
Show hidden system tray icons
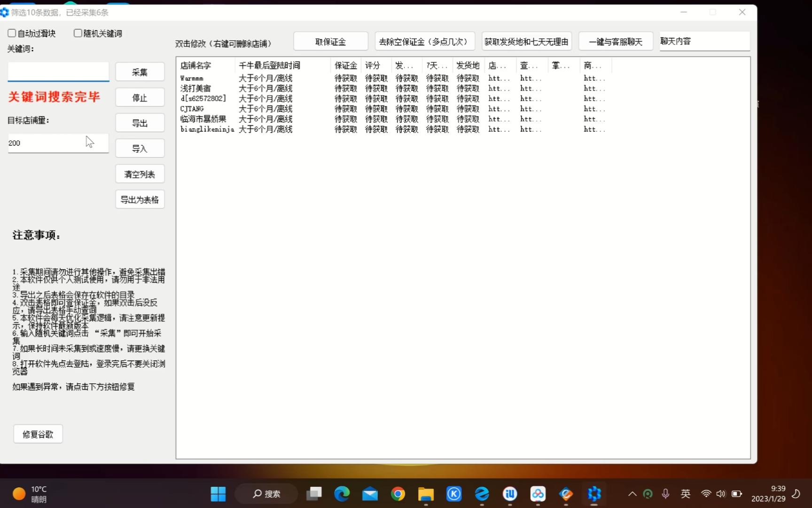[x=632, y=494]
